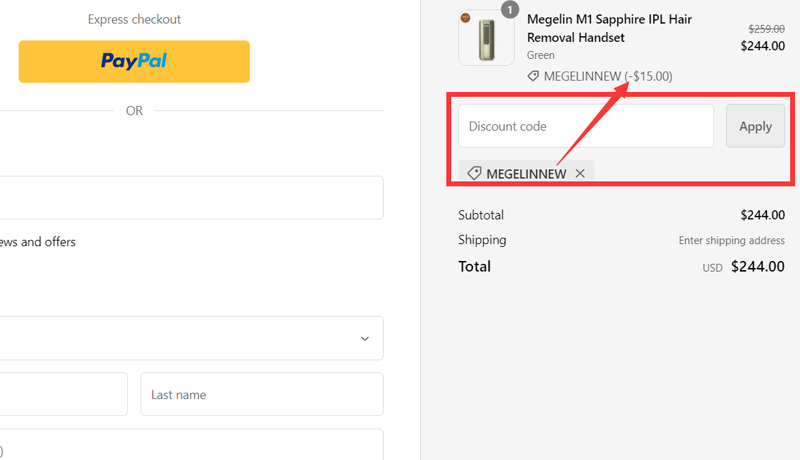Click the first name field left of Last name
Viewport: 800px width, 460px height.
63,394
